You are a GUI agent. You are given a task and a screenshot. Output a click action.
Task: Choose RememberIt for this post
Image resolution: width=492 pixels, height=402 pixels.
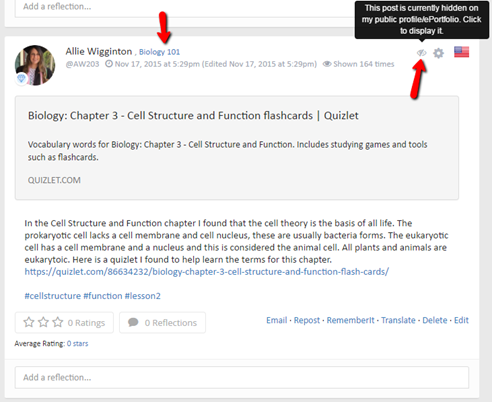pos(350,320)
